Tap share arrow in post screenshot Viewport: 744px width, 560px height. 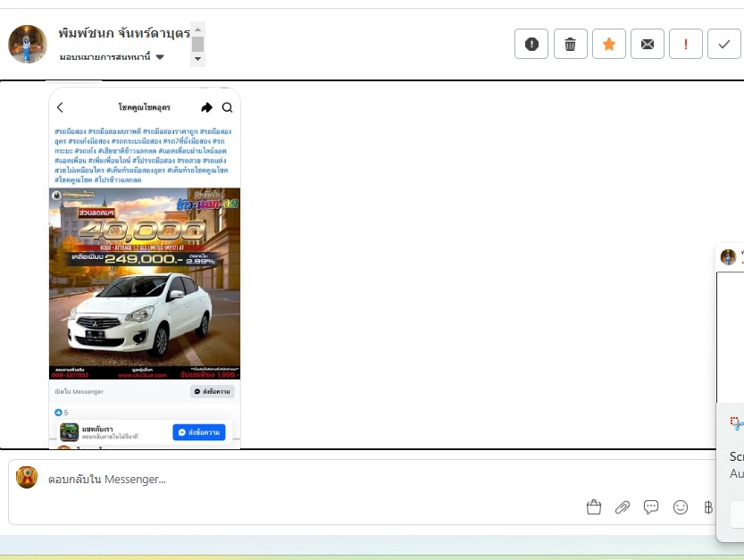[x=206, y=107]
